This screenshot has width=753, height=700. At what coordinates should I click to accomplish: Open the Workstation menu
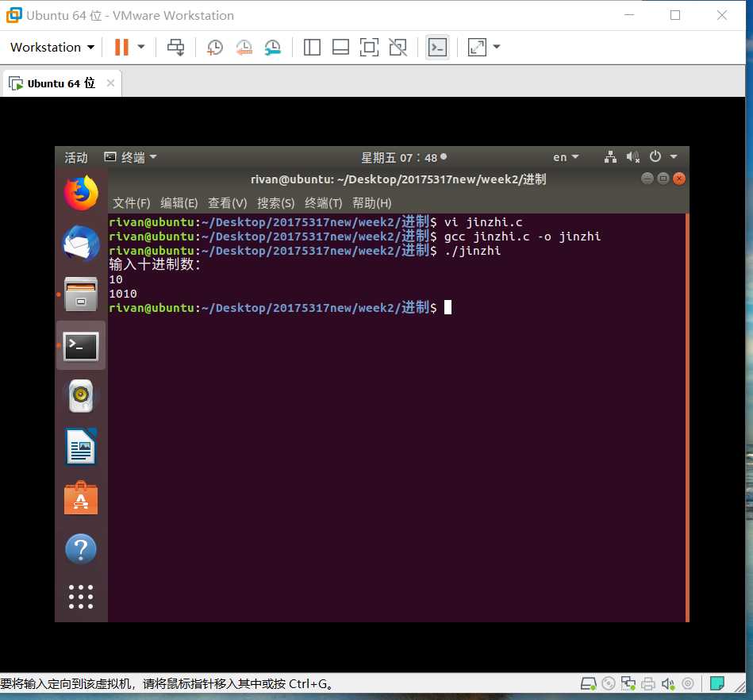(52, 47)
